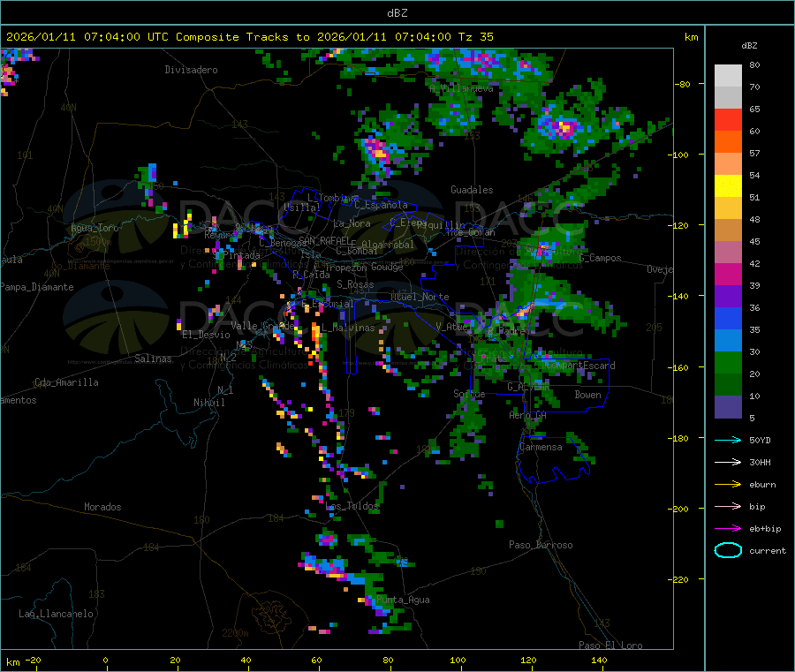Image resolution: width=795 pixels, height=672 pixels.
Task: Click the El_Desvio map label
Action: 206,335
